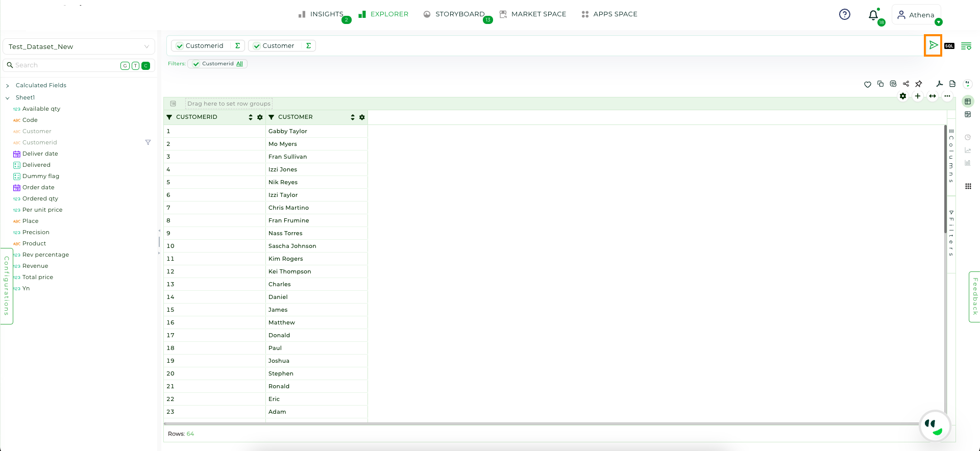Screen dimensions: 980x451
Task: Collapse the Sheet1 field tree
Action: pyautogui.click(x=8, y=98)
